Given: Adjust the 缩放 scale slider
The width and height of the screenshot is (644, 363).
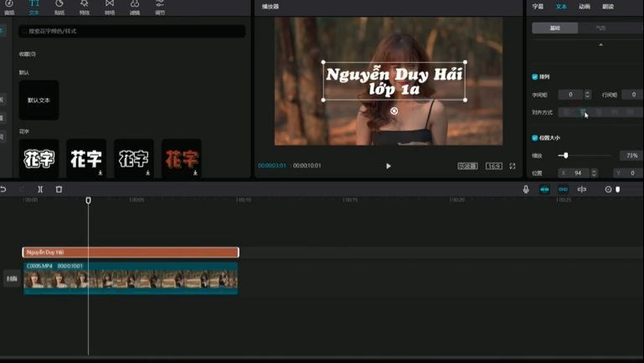Looking at the screenshot, I should click(x=566, y=155).
